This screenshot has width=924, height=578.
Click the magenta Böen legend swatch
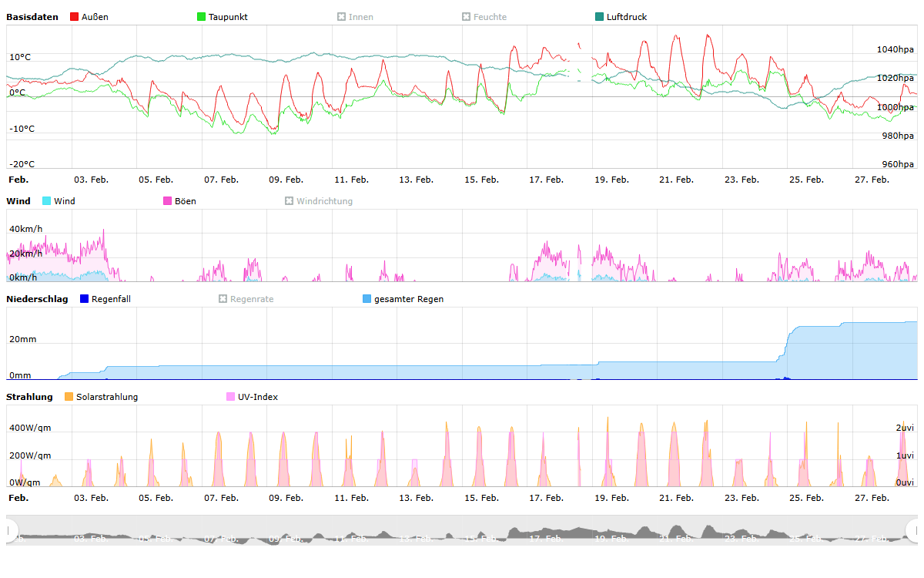pyautogui.click(x=168, y=201)
